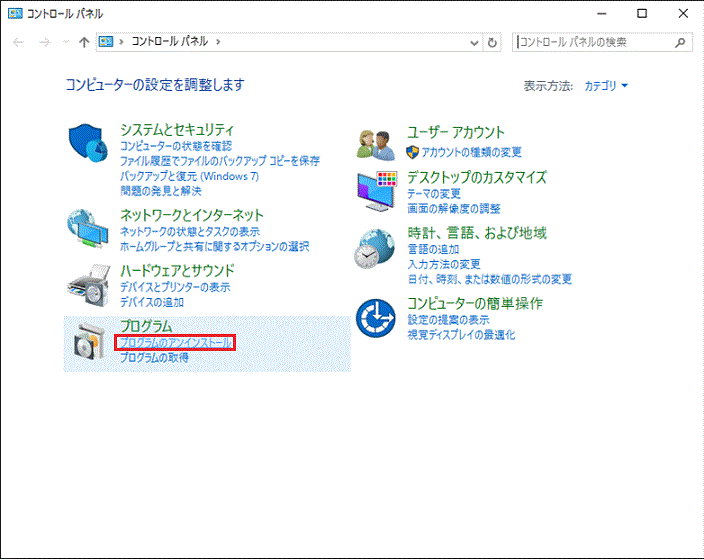
Task: Click the forward navigation arrow
Action: pos(44,42)
